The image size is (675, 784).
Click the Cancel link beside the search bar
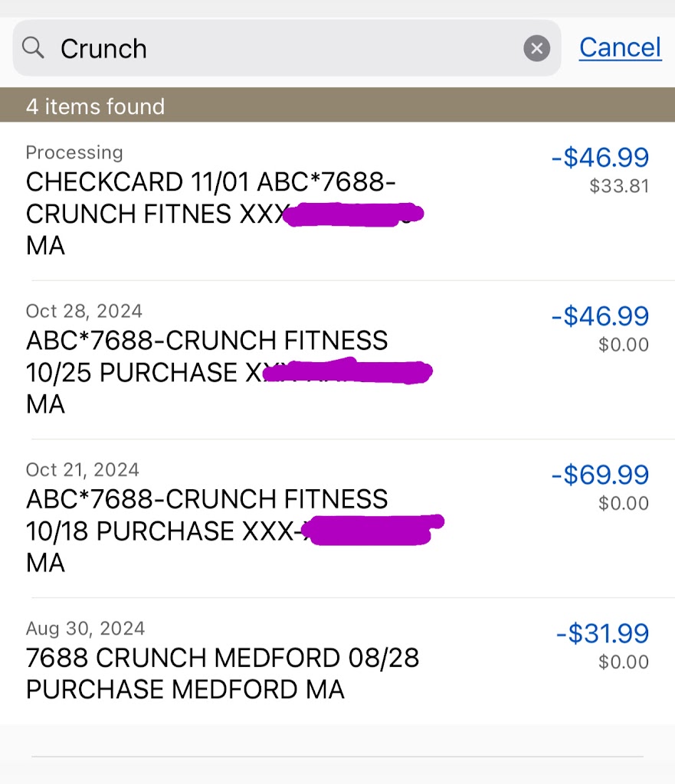coord(620,47)
